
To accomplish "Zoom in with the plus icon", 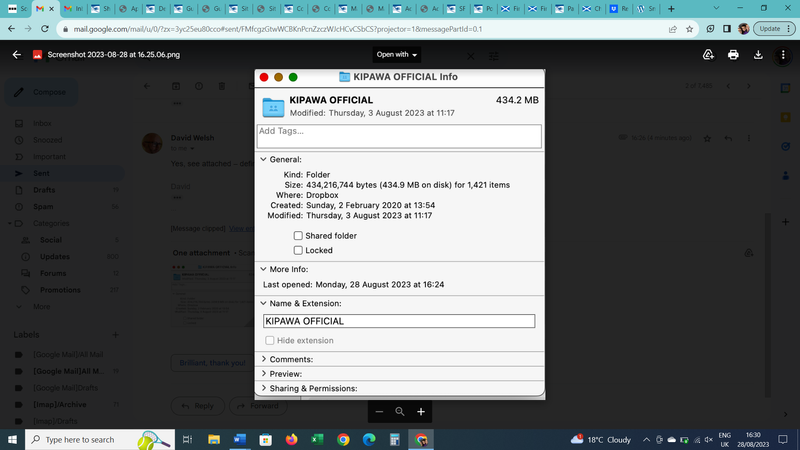I will click(x=421, y=411).
